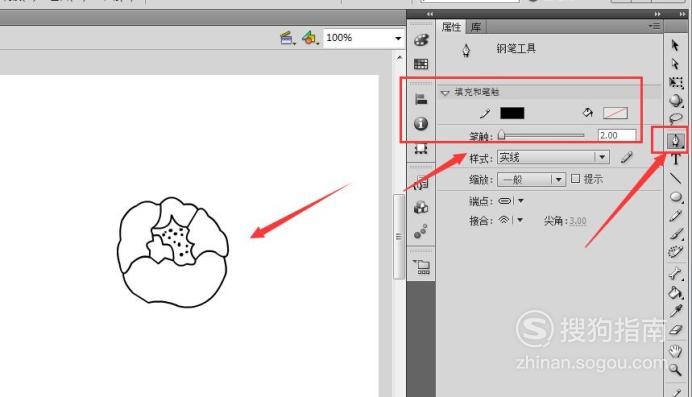692x397 pixels.
Task: Click the stage scroll up arrow
Action: (399, 57)
